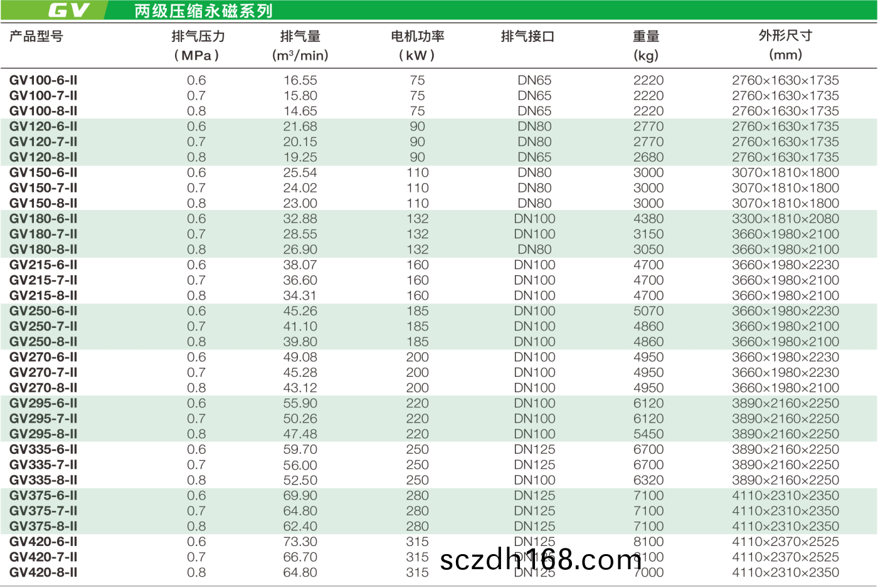Click the 两级压缩永磁系列 title text
The width and height of the screenshot is (878, 588).
tap(203, 11)
